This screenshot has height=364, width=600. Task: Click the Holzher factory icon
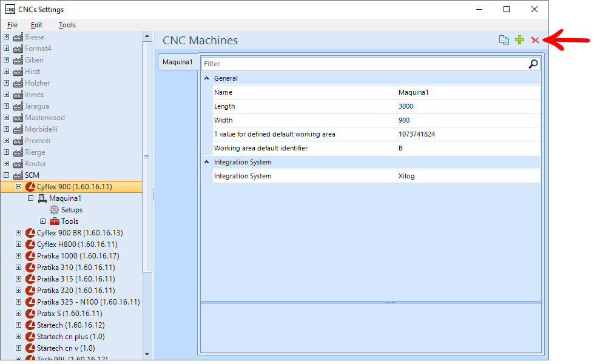point(18,83)
